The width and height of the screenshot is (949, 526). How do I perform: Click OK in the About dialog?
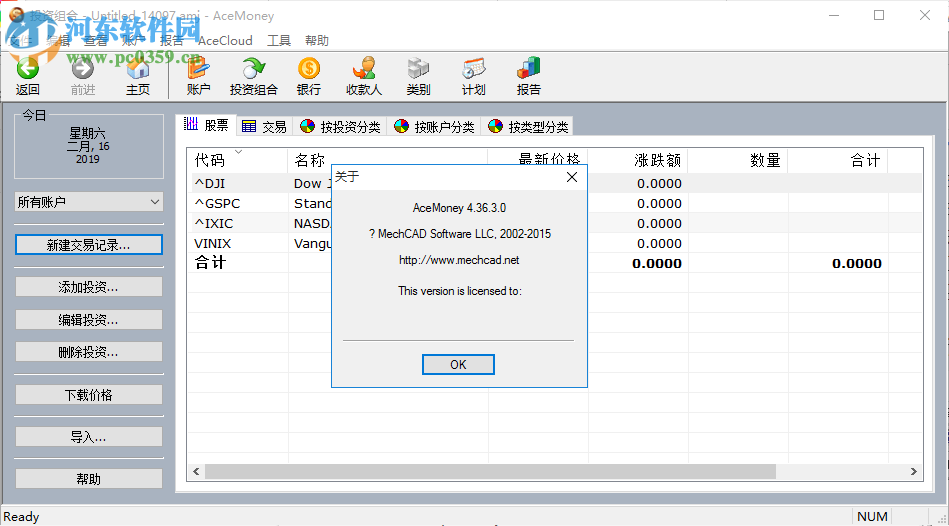pyautogui.click(x=458, y=364)
